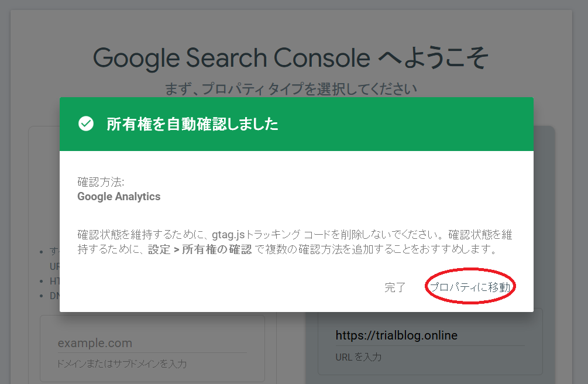Click the white checkmark icon in green header
Screen dimensions: 588x384
tap(86, 124)
